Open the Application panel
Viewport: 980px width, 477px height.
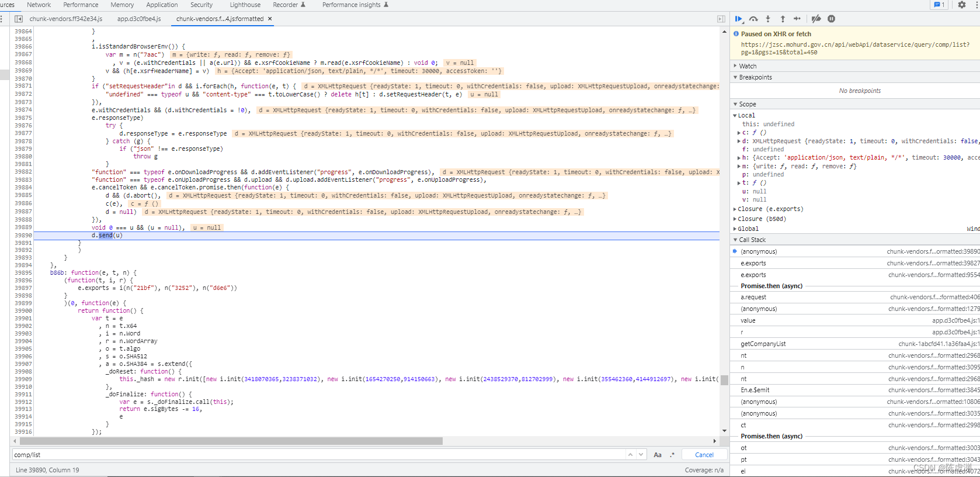click(162, 5)
